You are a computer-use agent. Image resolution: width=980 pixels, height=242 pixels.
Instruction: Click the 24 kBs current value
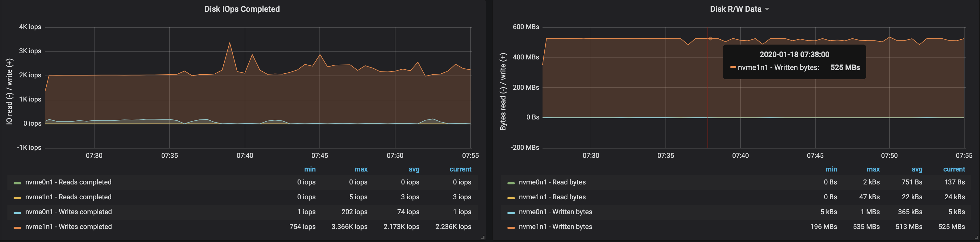(954, 197)
